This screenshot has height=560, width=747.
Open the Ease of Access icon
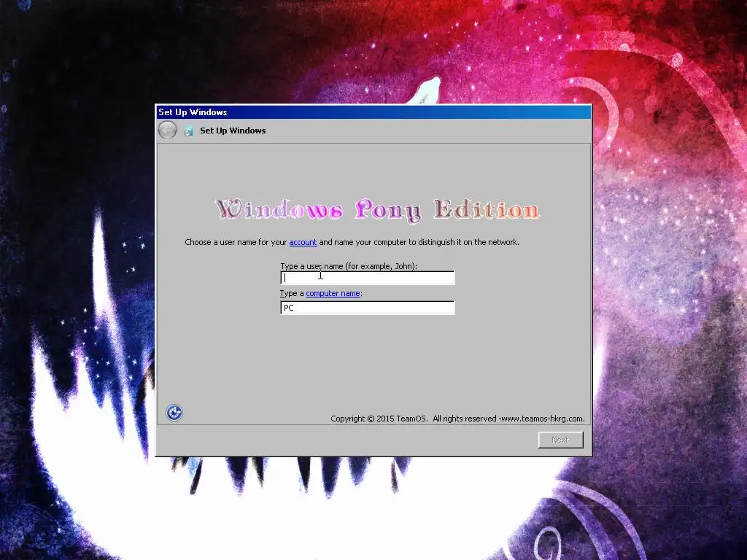174,413
